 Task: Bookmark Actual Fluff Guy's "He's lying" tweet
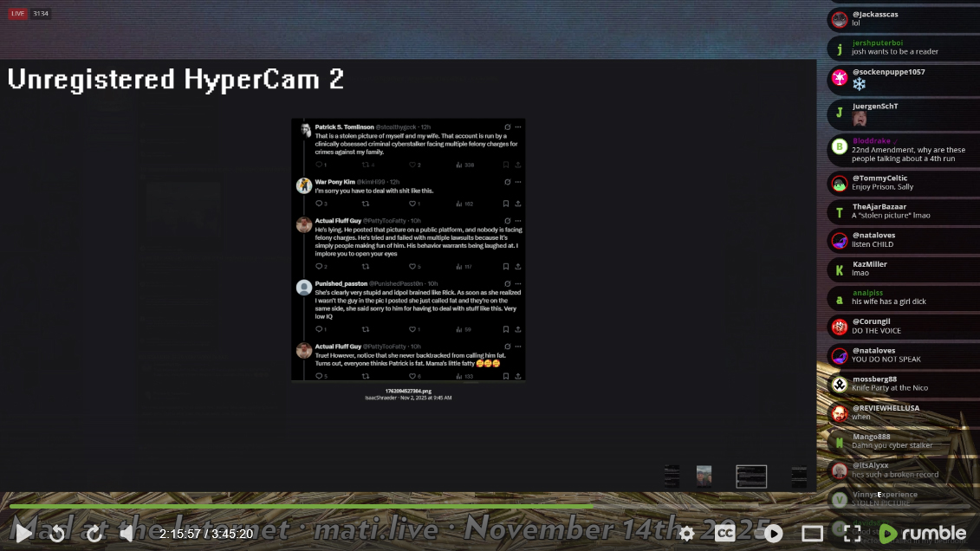506,267
